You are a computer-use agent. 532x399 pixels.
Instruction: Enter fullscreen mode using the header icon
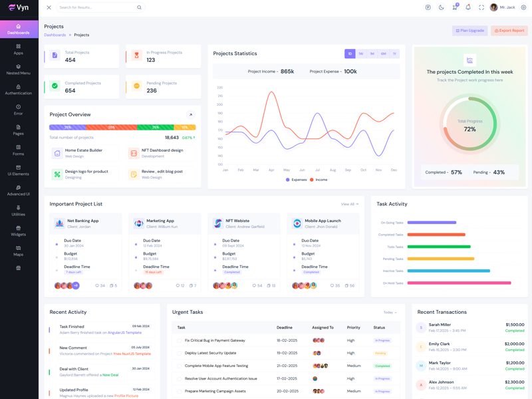(481, 7)
